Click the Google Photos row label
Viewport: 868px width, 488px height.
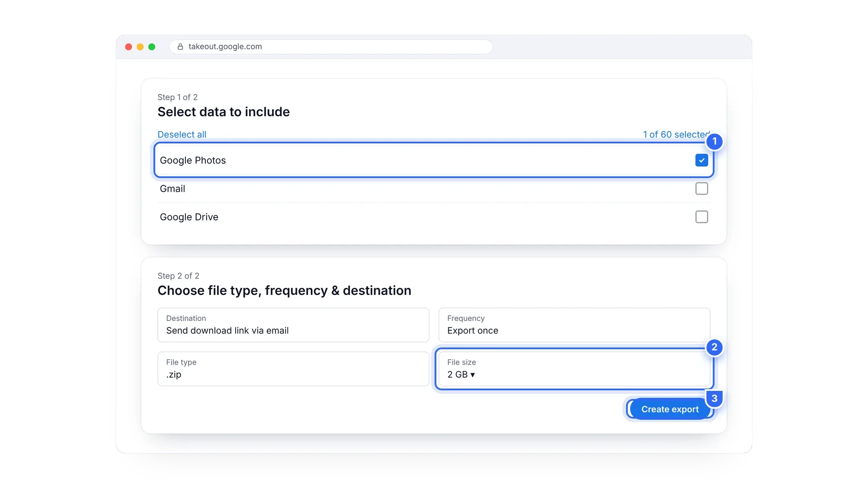coord(193,160)
